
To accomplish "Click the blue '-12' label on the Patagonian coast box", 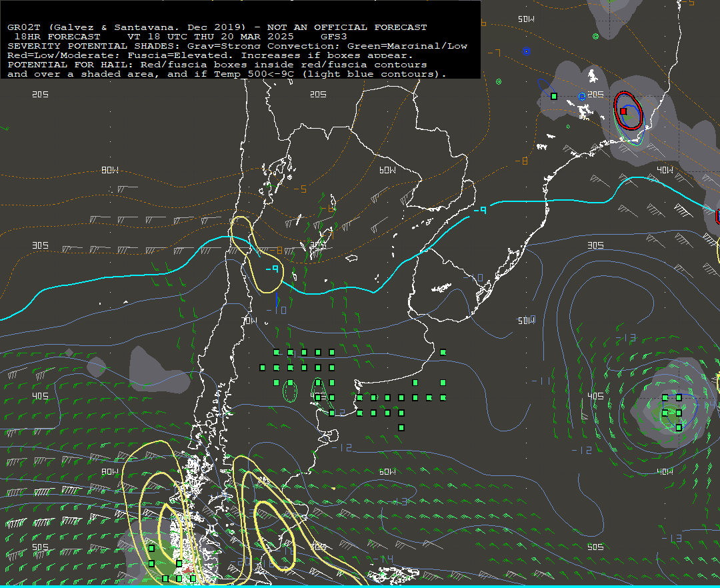I will (337, 413).
